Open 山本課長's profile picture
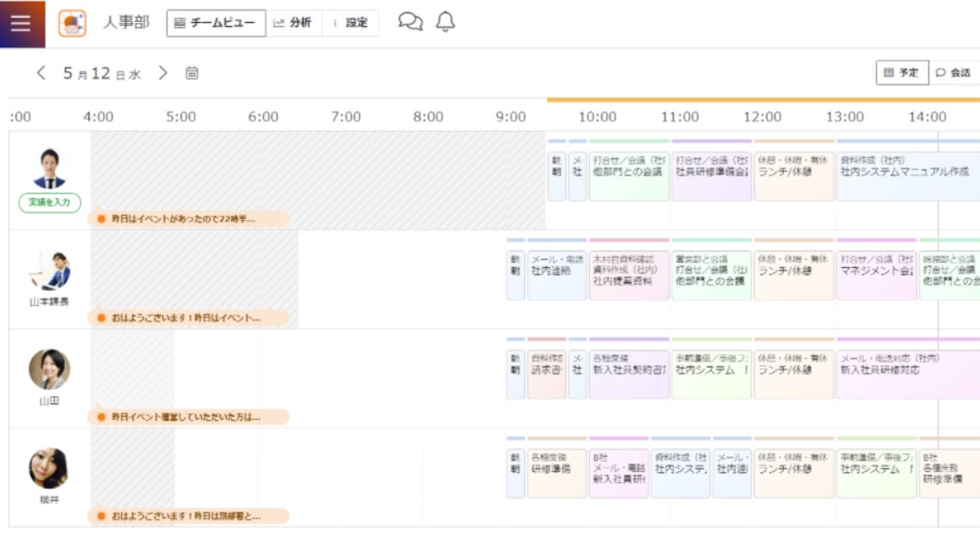Image resolution: width=980 pixels, height=536 pixels. 50,270
